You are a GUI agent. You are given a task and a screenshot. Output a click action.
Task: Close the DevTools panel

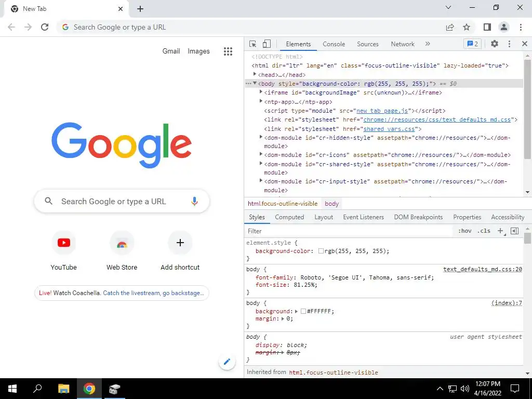[x=525, y=44]
